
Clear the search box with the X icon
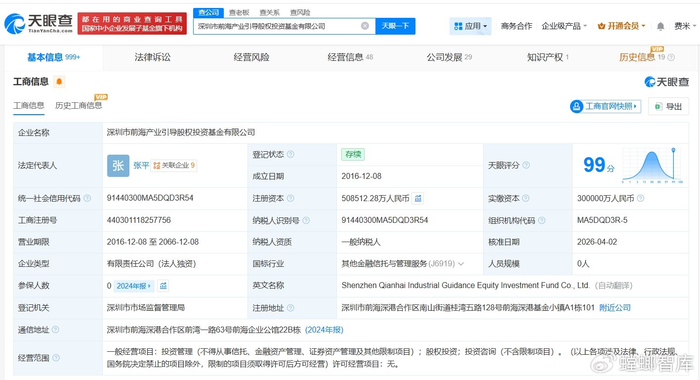coord(365,26)
